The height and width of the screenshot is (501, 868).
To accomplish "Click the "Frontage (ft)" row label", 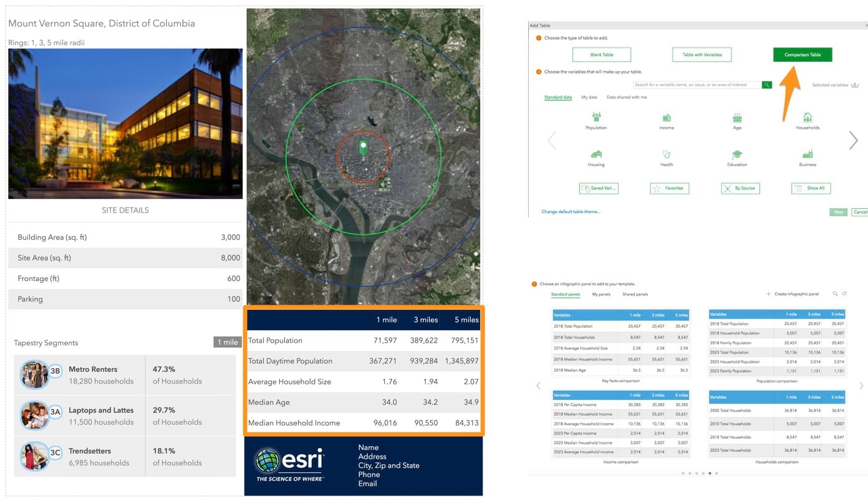I will pos(39,279).
